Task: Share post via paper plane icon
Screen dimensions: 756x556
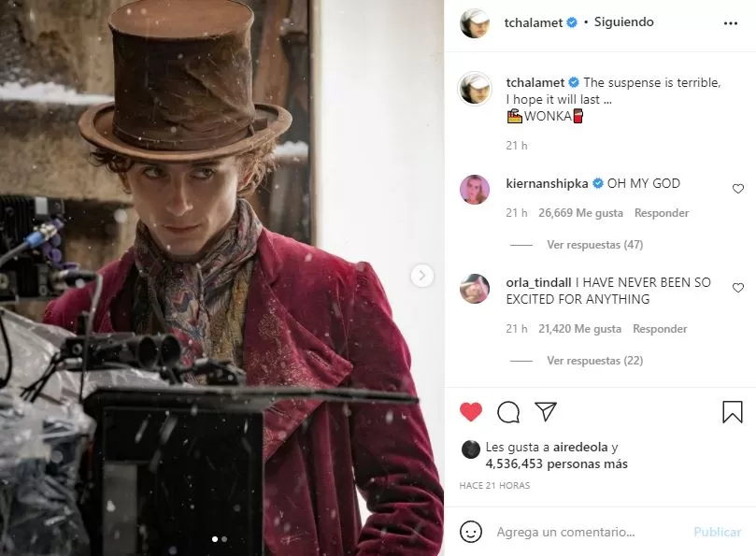Action: click(546, 412)
